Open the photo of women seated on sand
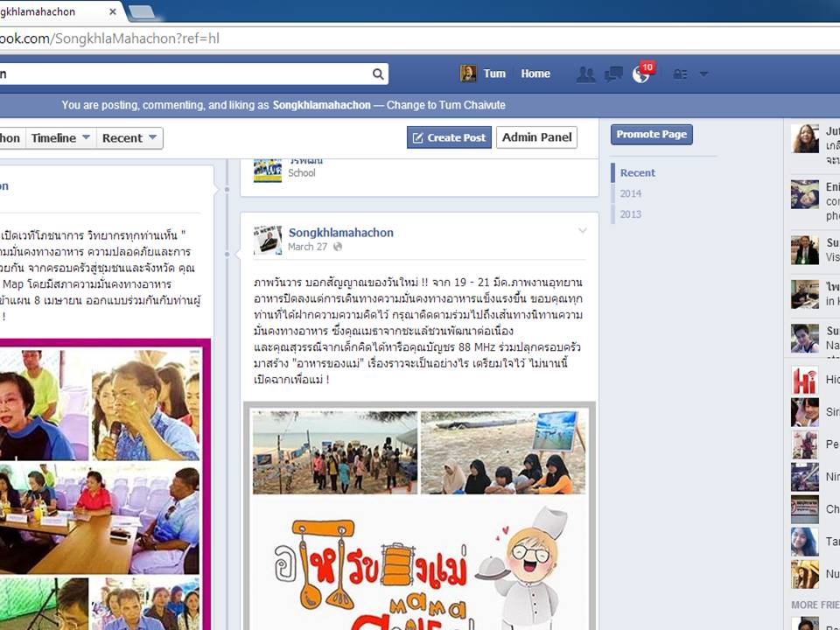The width and height of the screenshot is (840, 630). click(503, 452)
